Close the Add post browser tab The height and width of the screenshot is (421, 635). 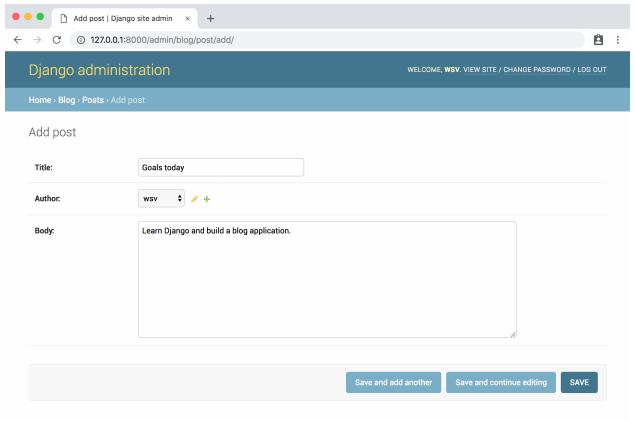[x=187, y=18]
